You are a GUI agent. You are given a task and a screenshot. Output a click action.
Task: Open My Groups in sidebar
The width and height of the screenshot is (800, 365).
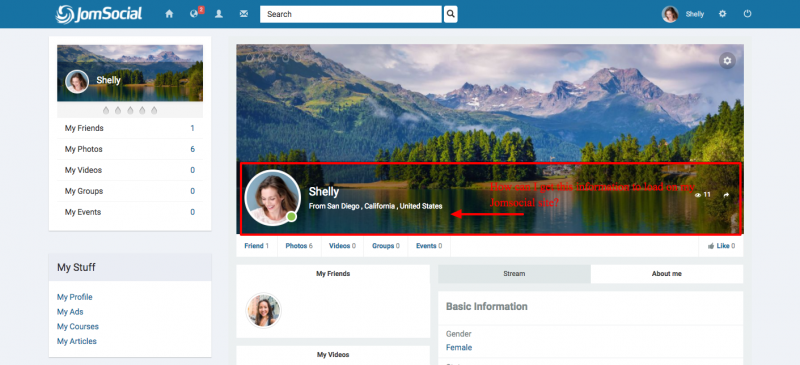pos(130,191)
